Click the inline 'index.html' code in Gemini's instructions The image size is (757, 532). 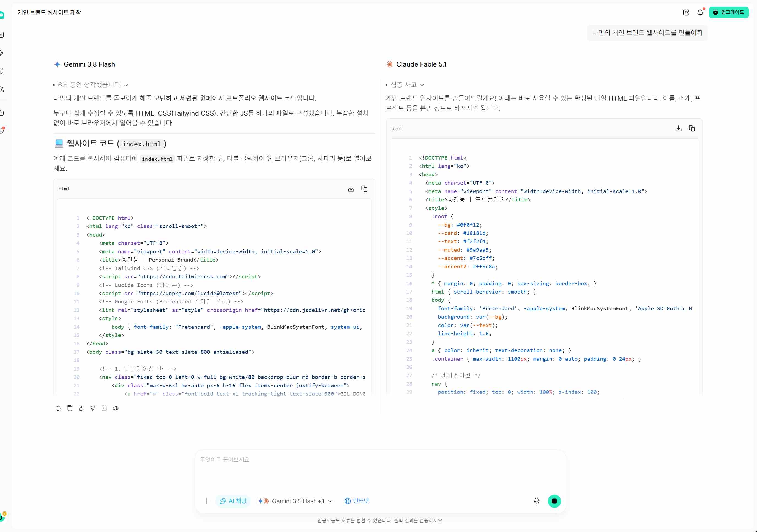157,159
